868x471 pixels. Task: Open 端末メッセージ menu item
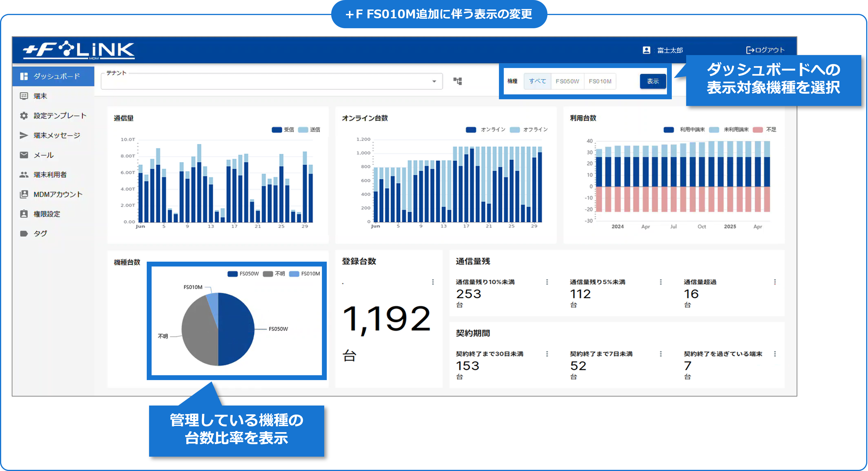click(53, 135)
